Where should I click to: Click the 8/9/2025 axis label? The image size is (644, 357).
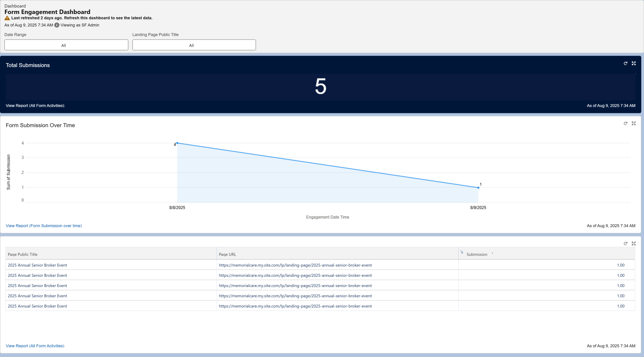(x=478, y=208)
